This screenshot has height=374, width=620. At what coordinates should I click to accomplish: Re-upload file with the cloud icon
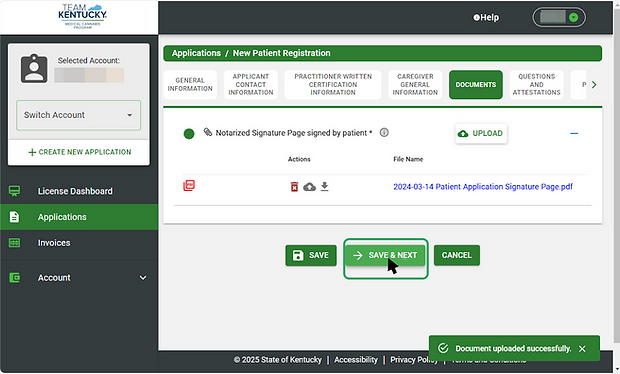(x=309, y=187)
